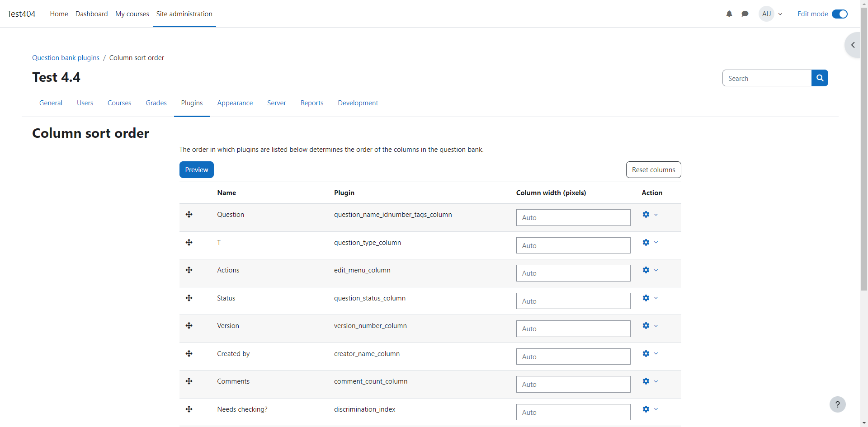
Task: Open the block drawer arrow
Action: 853,45
